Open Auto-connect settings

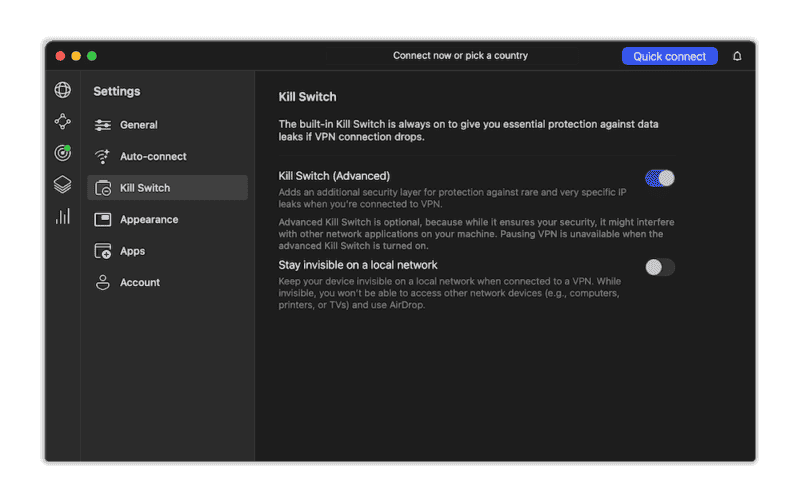167,157
